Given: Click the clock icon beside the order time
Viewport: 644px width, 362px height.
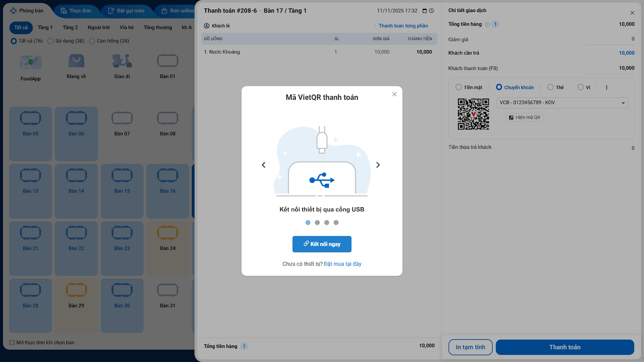Looking at the screenshot, I should point(431,11).
